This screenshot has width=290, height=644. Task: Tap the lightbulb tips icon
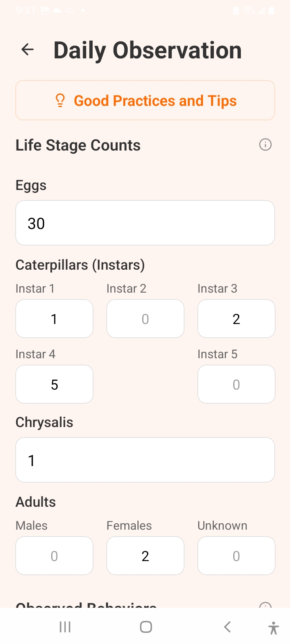(x=60, y=100)
